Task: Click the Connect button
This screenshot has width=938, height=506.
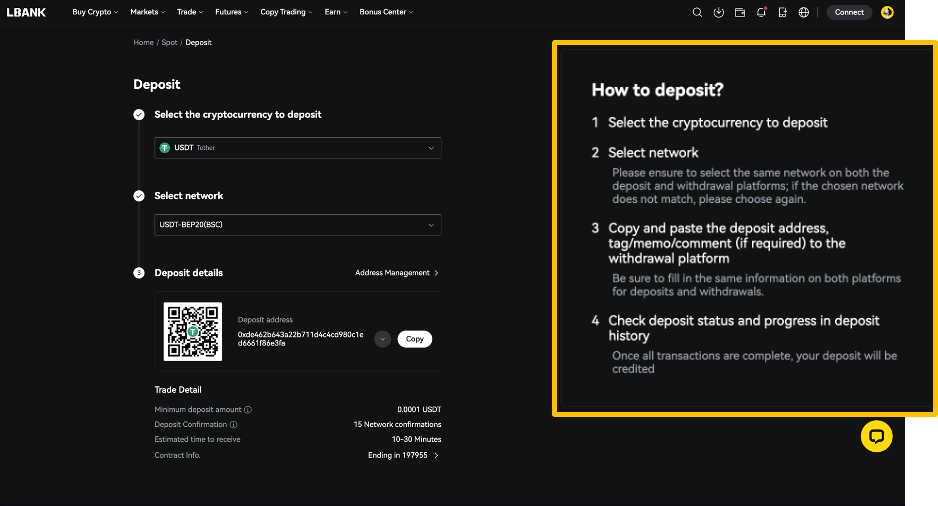Action: (849, 12)
